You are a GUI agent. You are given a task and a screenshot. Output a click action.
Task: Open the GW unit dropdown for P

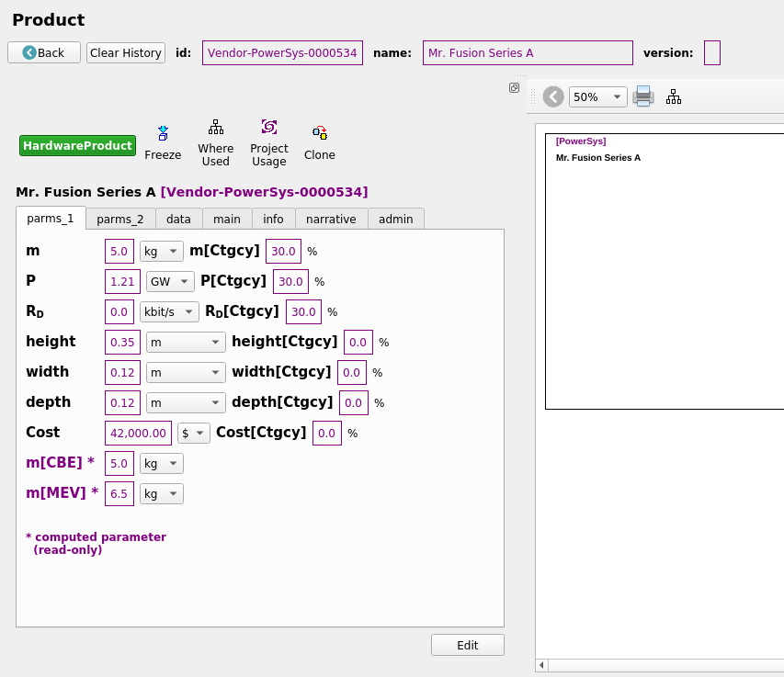170,282
